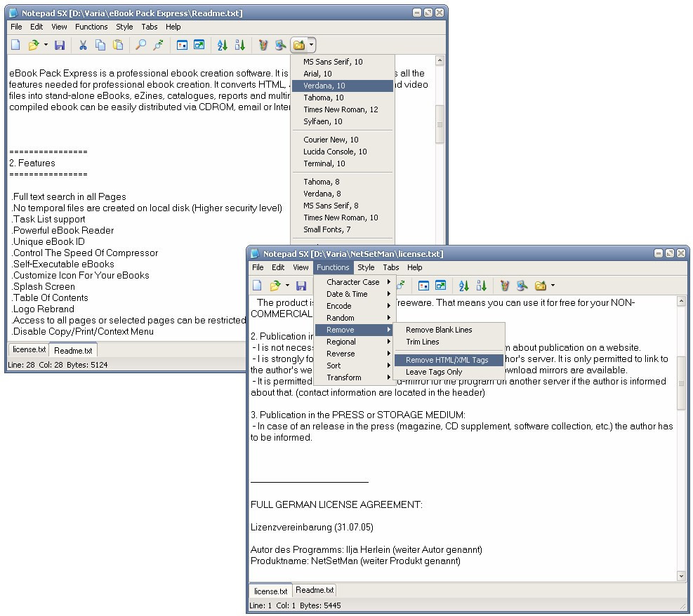Pick Small Fonts, 7 from font list
Screen dimensions: 693x616
pos(343,229)
